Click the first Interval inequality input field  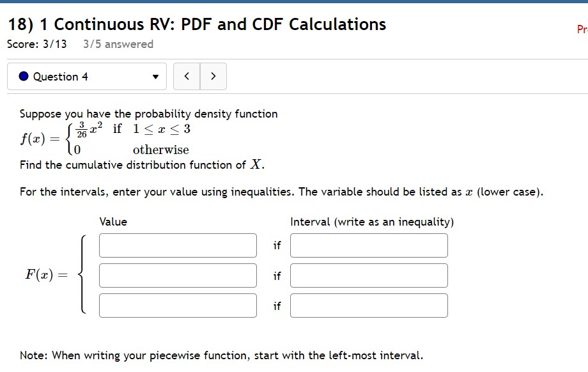coord(369,245)
